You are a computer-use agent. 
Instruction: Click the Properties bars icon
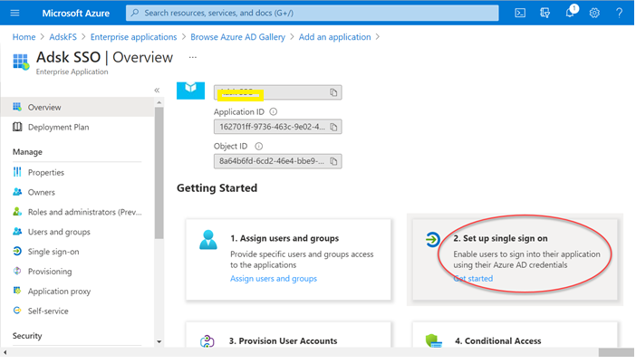pos(17,172)
